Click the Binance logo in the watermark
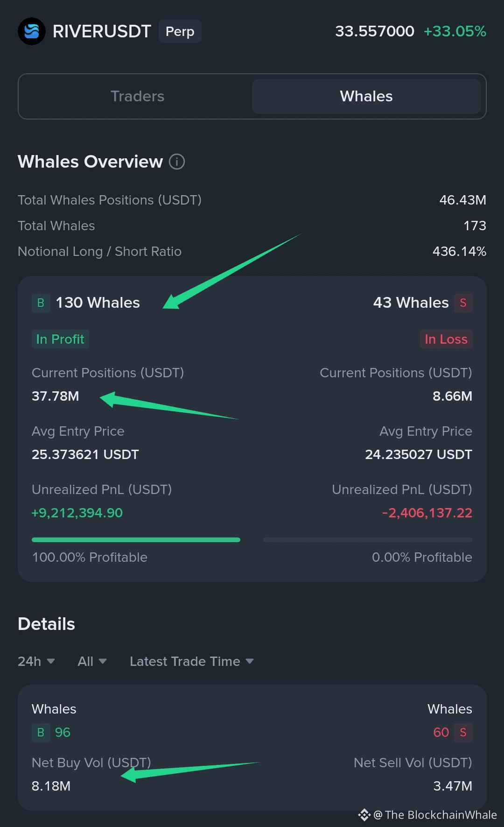 coord(364,815)
